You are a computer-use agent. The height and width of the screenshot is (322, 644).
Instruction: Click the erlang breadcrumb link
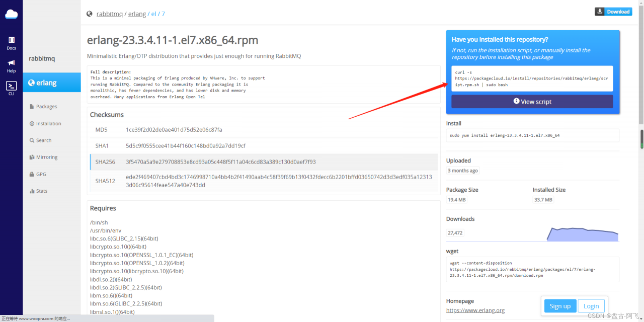click(137, 14)
